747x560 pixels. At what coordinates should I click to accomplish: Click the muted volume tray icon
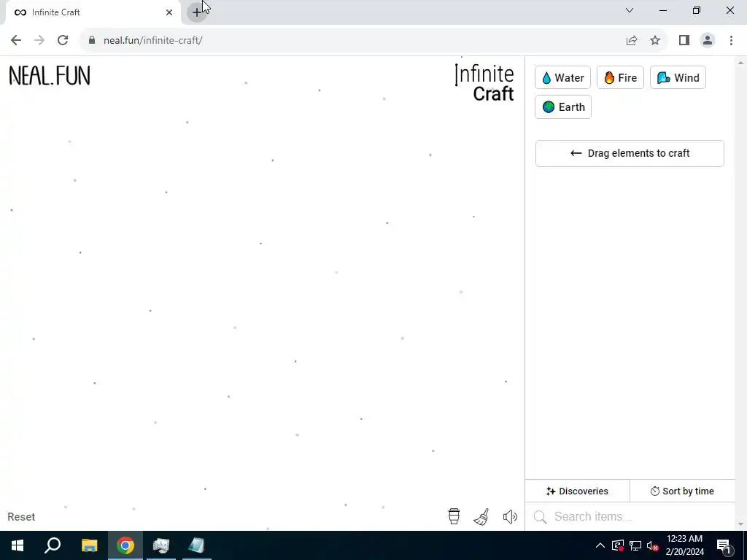(x=653, y=545)
